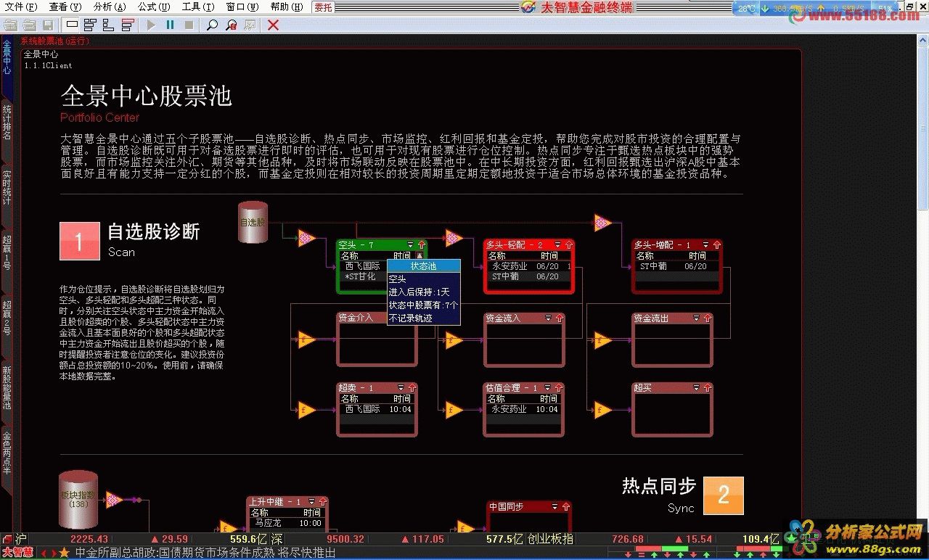Image resolution: width=929 pixels, height=560 pixels.
Task: Click the orange formula triangle before 超卖
Action: point(307,410)
